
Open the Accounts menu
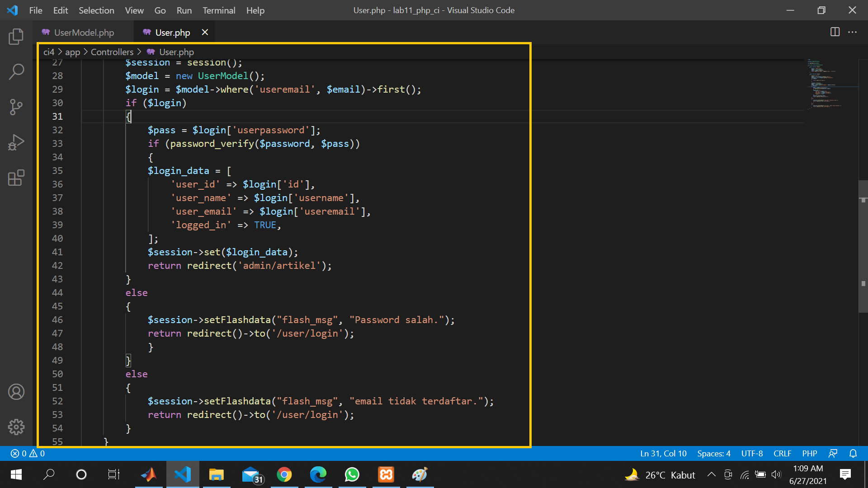tap(16, 392)
